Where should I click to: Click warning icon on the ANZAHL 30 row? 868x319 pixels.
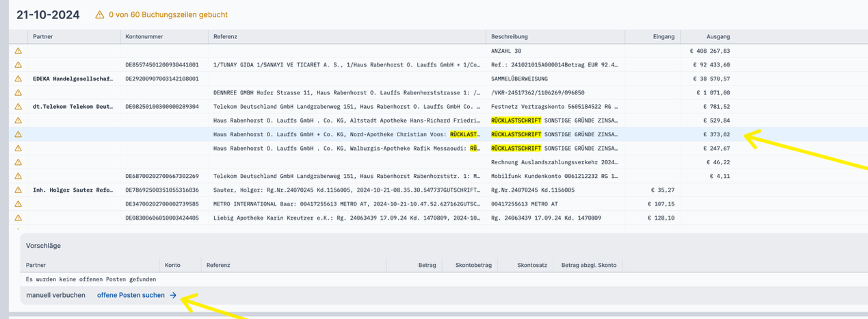pyautogui.click(x=18, y=51)
